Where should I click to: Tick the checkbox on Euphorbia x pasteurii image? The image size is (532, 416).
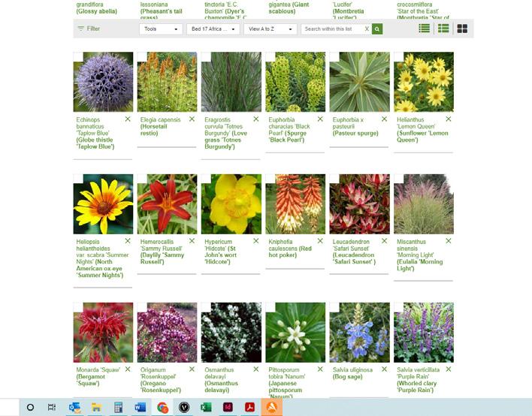click(x=334, y=56)
